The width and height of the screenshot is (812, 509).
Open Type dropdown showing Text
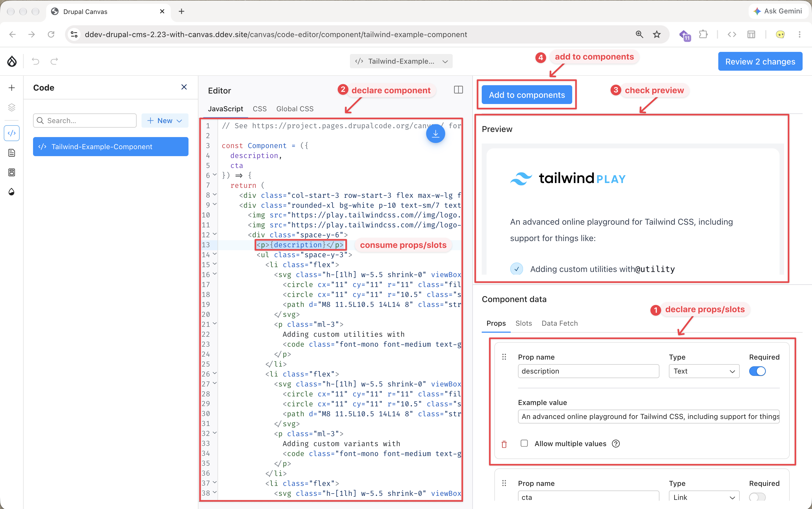click(x=704, y=371)
